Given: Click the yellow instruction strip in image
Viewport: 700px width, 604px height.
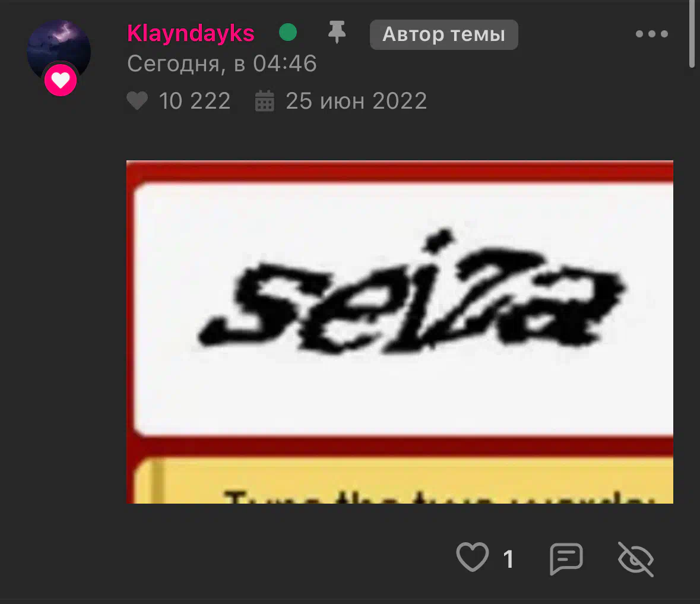Looking at the screenshot, I should click(x=404, y=480).
